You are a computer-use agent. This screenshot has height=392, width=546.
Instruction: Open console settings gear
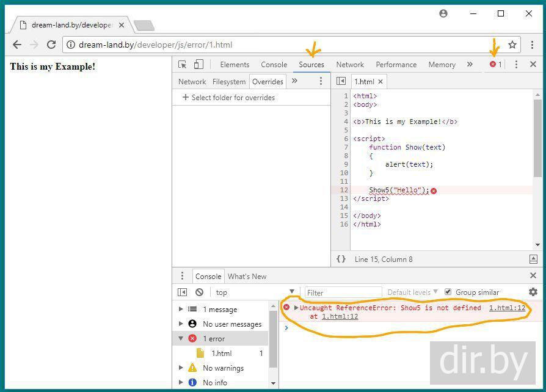533,292
